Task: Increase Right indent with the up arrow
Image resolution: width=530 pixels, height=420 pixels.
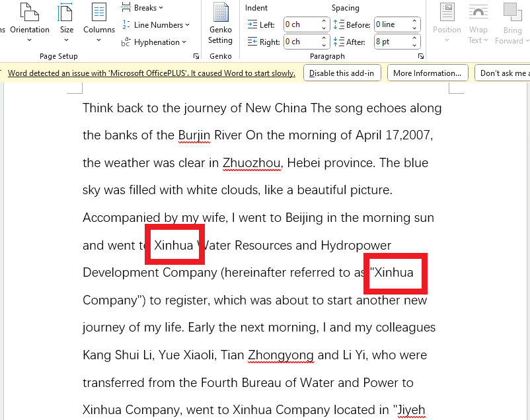Action: coord(324,38)
